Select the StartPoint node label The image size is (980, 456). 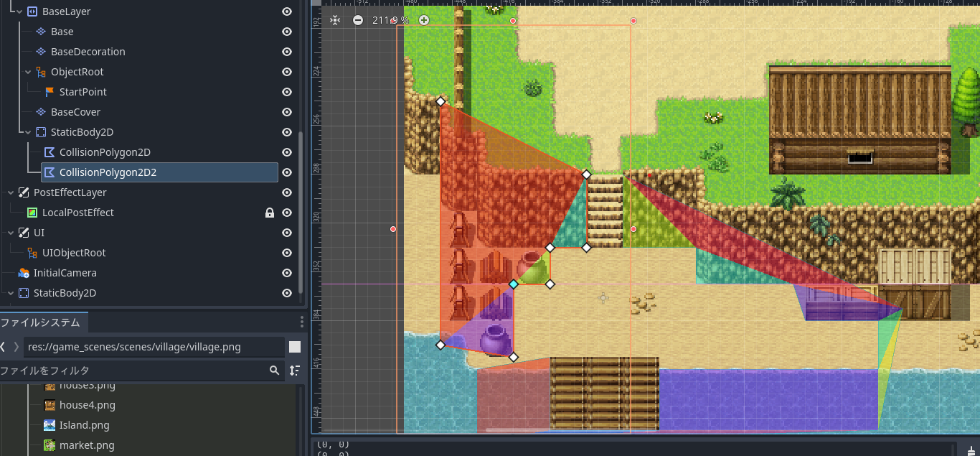click(x=83, y=92)
